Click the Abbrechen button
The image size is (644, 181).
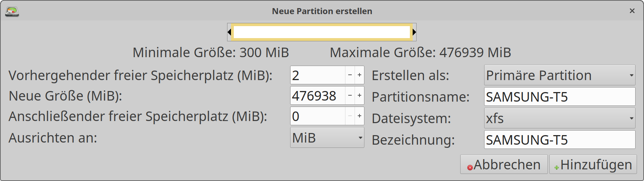(504, 164)
